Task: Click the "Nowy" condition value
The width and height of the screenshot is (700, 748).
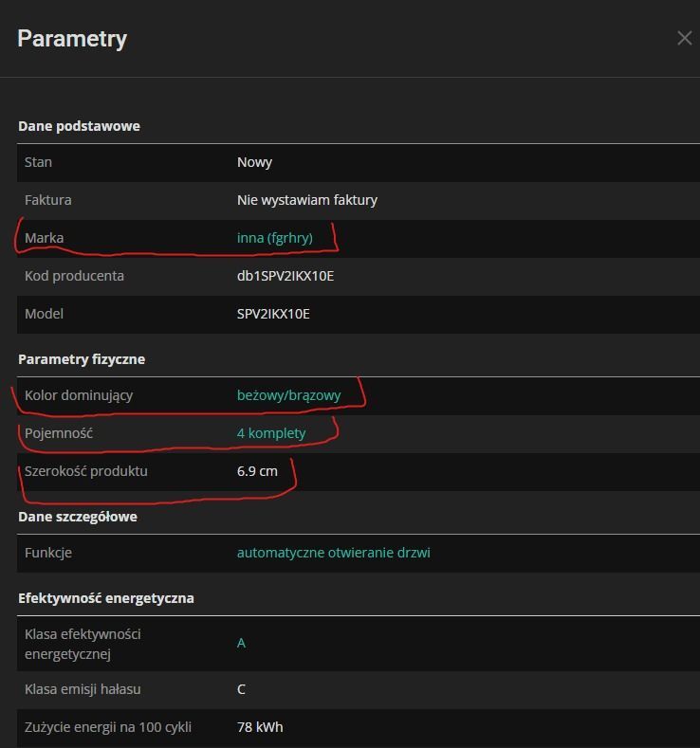Action: [254, 162]
